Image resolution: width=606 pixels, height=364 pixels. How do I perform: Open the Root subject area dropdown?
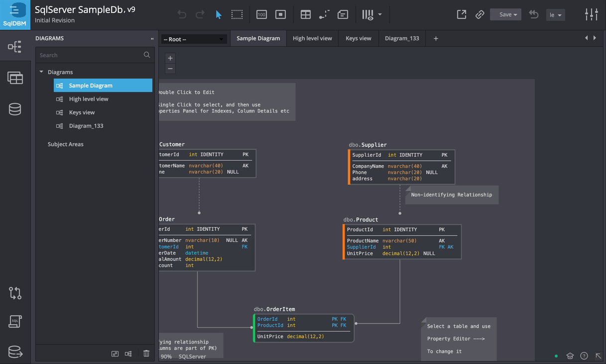(x=194, y=39)
